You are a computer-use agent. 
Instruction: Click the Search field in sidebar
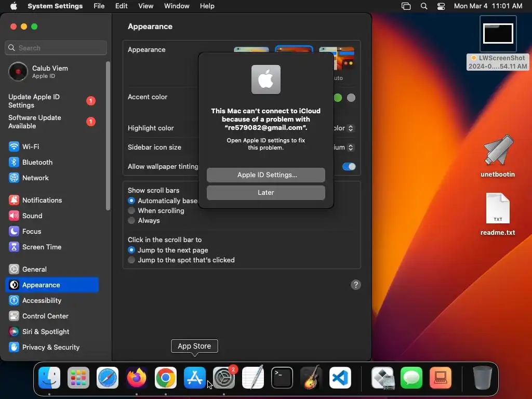[56, 48]
